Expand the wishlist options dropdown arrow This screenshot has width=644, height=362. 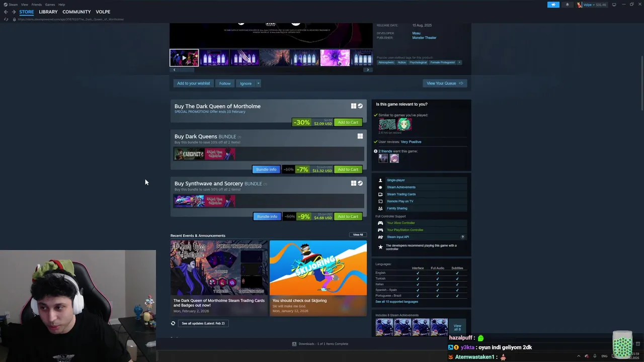click(258, 83)
